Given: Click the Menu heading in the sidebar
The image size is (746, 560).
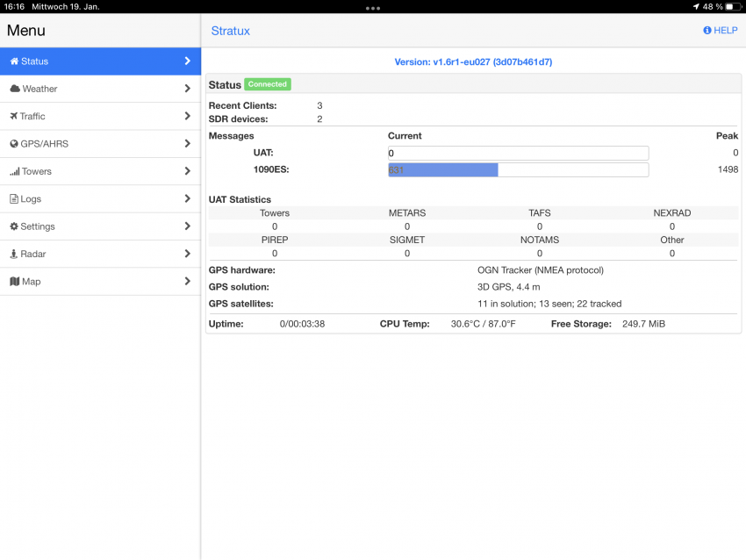Looking at the screenshot, I should (26, 31).
